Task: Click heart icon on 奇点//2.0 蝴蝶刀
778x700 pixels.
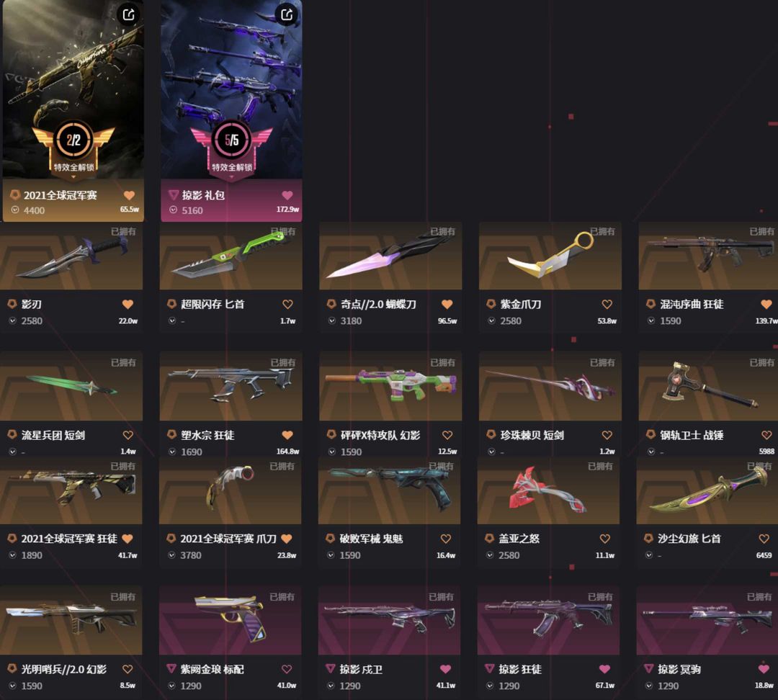Action: (x=447, y=304)
